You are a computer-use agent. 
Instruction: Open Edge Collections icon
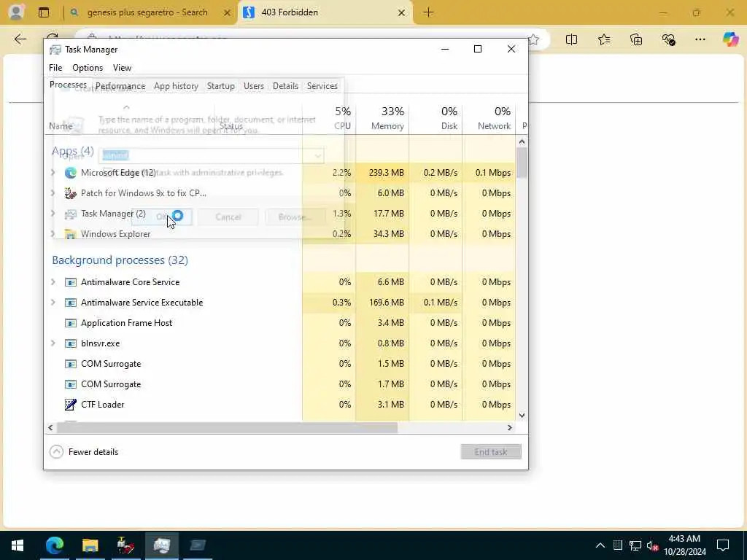click(636, 39)
